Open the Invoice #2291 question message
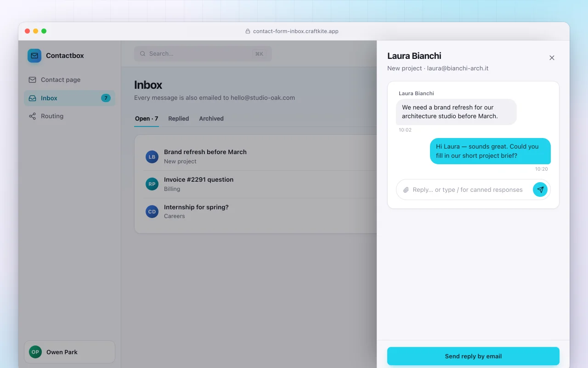 pyautogui.click(x=261, y=184)
